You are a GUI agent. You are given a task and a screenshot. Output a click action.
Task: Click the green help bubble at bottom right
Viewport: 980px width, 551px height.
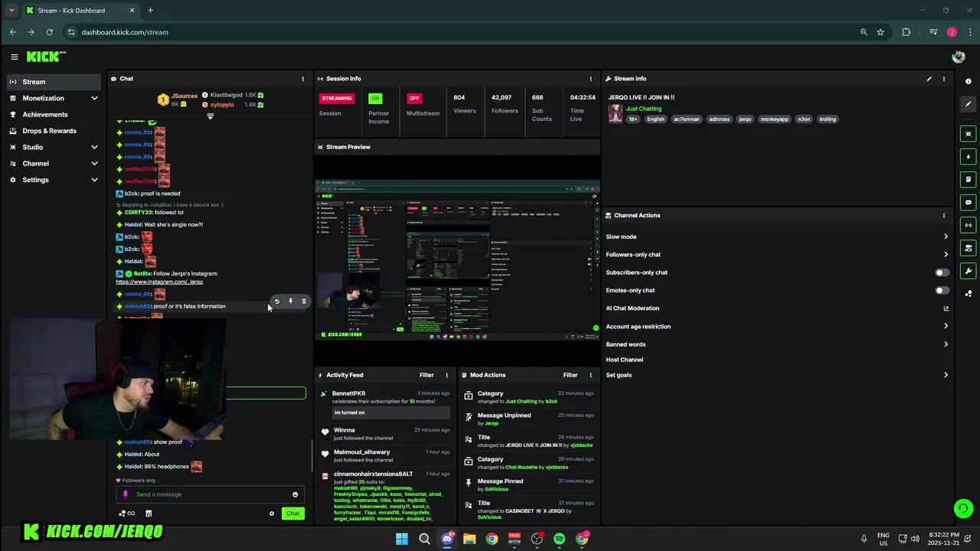pyautogui.click(x=963, y=508)
